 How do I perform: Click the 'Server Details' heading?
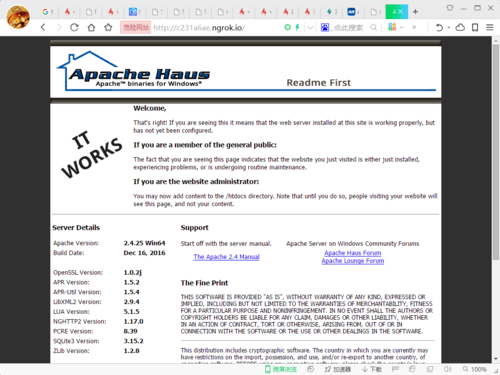pyautogui.click(x=76, y=228)
